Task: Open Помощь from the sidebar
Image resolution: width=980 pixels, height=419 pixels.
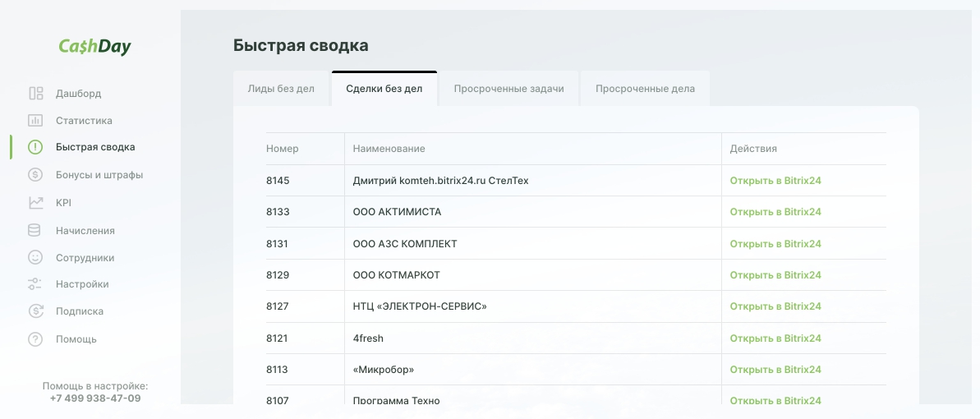Action: pyautogui.click(x=76, y=339)
